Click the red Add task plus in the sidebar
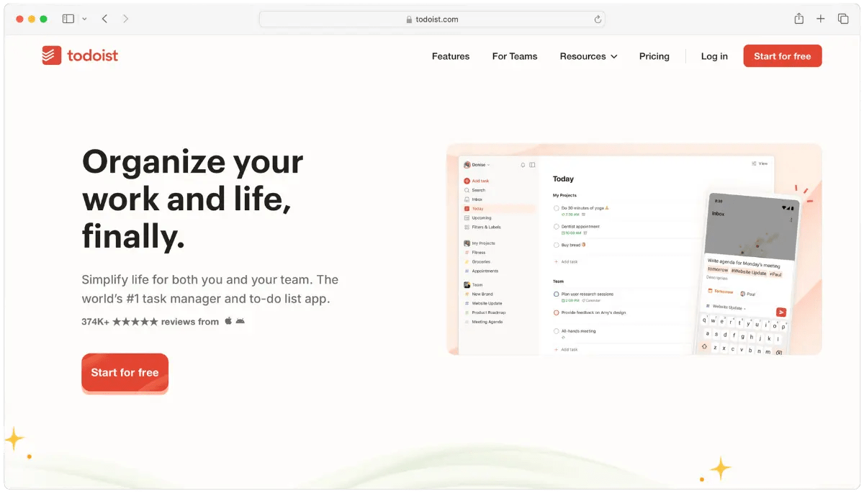Viewport: 864px width, 504px height. (467, 181)
